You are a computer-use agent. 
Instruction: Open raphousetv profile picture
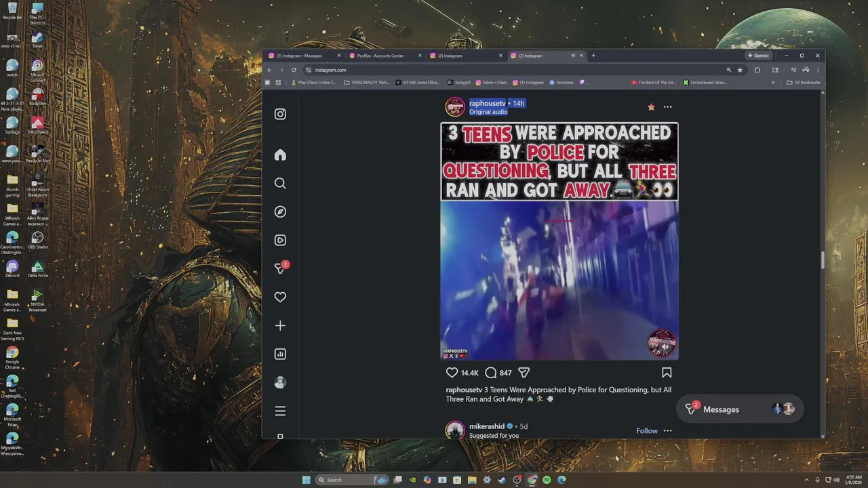pyautogui.click(x=455, y=107)
